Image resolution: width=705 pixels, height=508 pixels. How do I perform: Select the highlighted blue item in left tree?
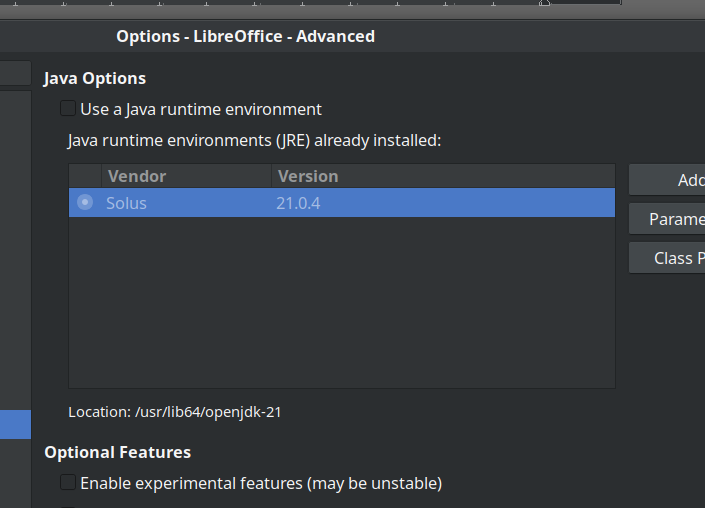tap(14, 424)
